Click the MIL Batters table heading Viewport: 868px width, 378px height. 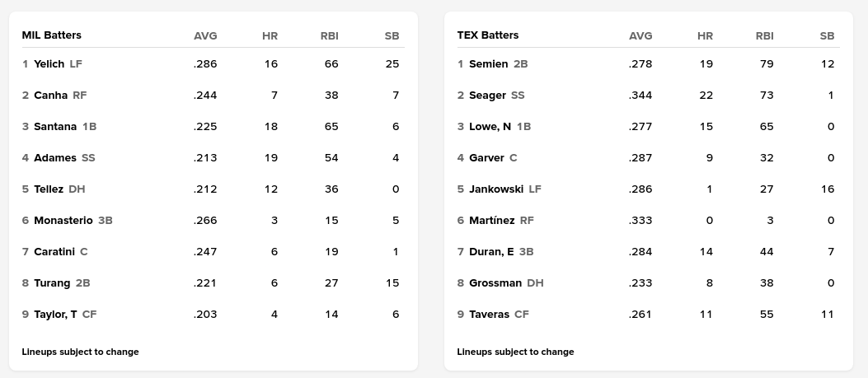click(x=51, y=35)
